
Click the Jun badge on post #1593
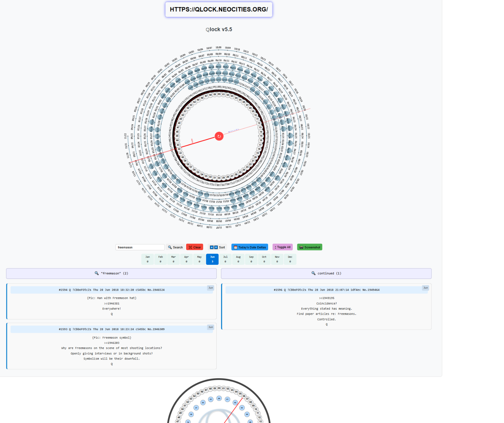(x=211, y=327)
